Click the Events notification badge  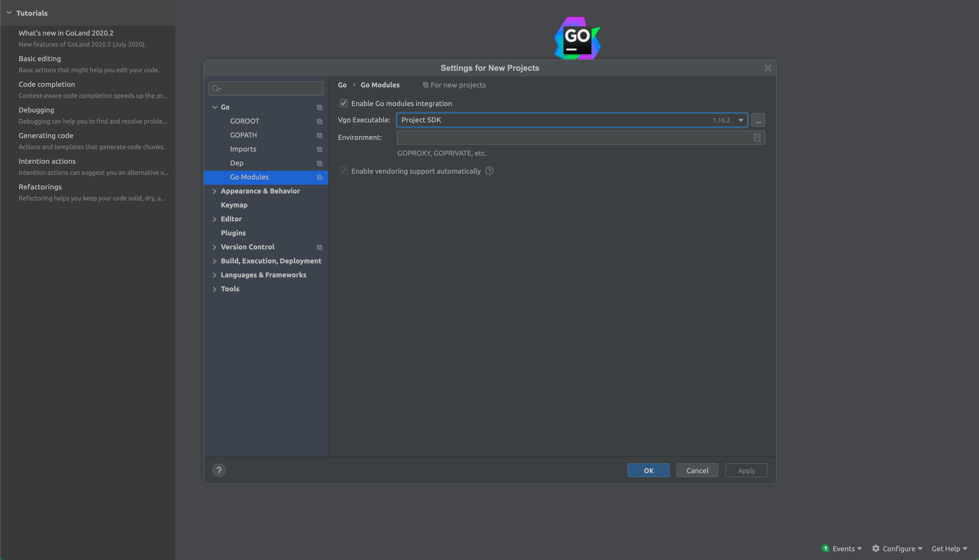pos(825,548)
